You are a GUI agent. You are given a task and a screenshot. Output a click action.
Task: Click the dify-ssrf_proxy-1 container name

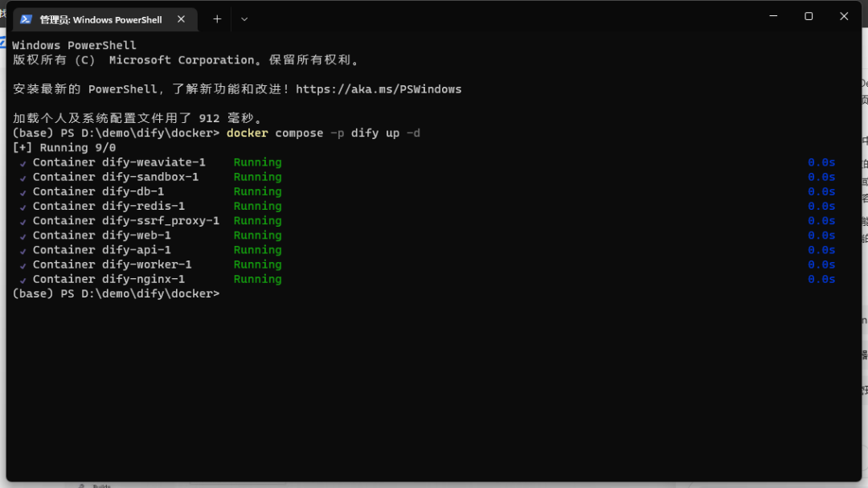pyautogui.click(x=160, y=221)
